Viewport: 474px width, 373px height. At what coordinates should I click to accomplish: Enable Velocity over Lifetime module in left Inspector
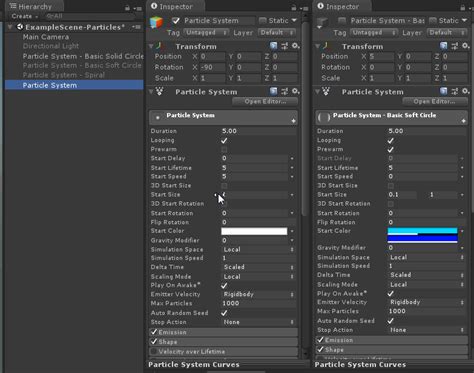pos(154,351)
